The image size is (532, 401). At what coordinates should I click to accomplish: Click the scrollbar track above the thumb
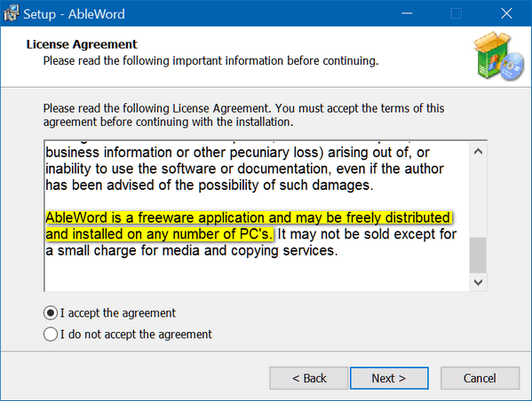click(478, 199)
